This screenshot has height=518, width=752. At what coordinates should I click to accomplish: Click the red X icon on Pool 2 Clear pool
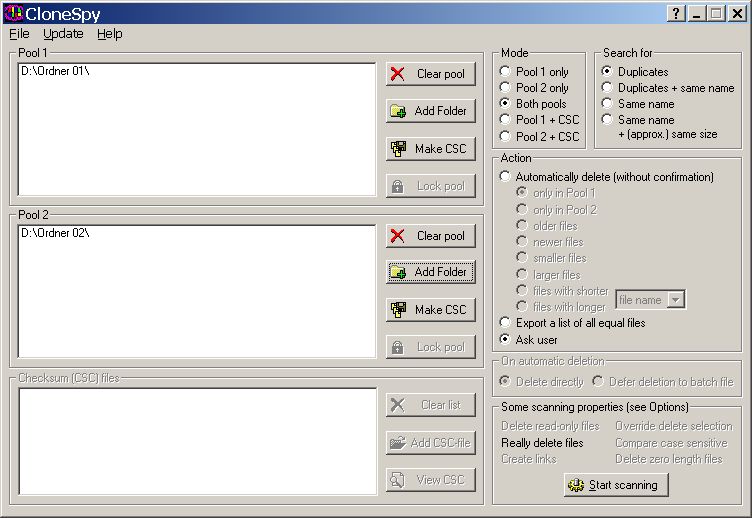[398, 235]
